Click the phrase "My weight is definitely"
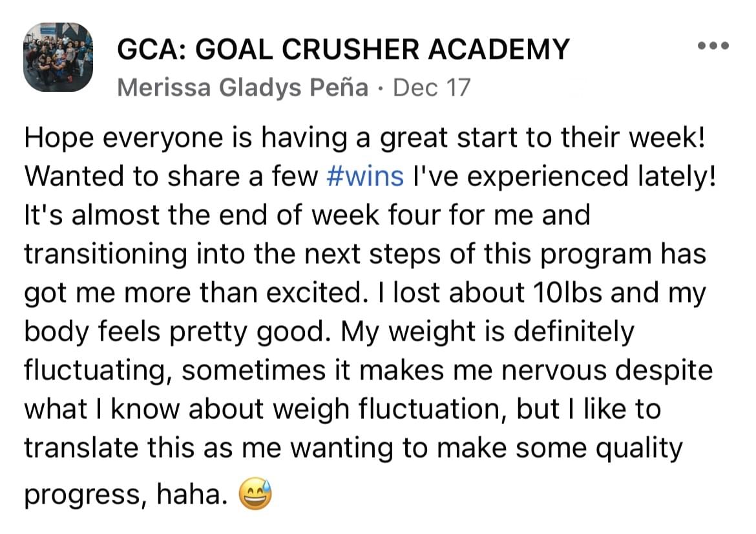Screen dimensions: 756x534 (487, 332)
